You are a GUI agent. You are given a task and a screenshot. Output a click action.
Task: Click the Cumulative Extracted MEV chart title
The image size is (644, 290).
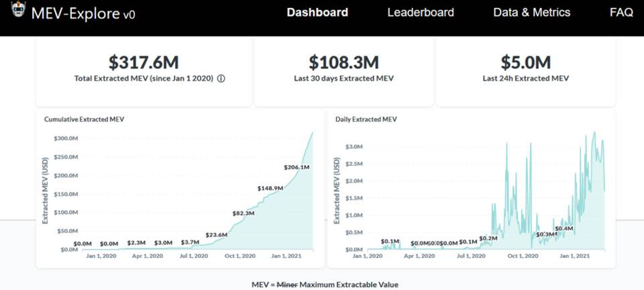click(84, 119)
